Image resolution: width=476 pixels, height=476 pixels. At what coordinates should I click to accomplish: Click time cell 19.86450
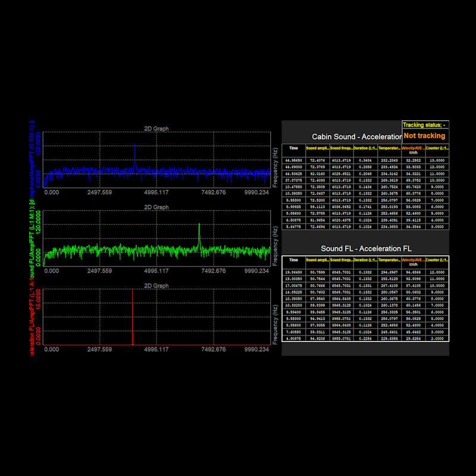tap(293, 273)
